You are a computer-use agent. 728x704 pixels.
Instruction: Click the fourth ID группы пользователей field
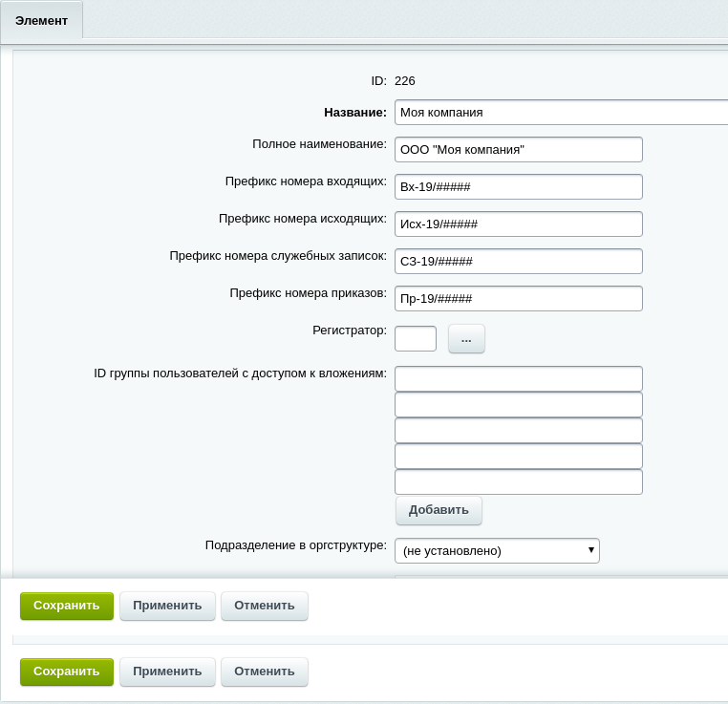click(518, 457)
